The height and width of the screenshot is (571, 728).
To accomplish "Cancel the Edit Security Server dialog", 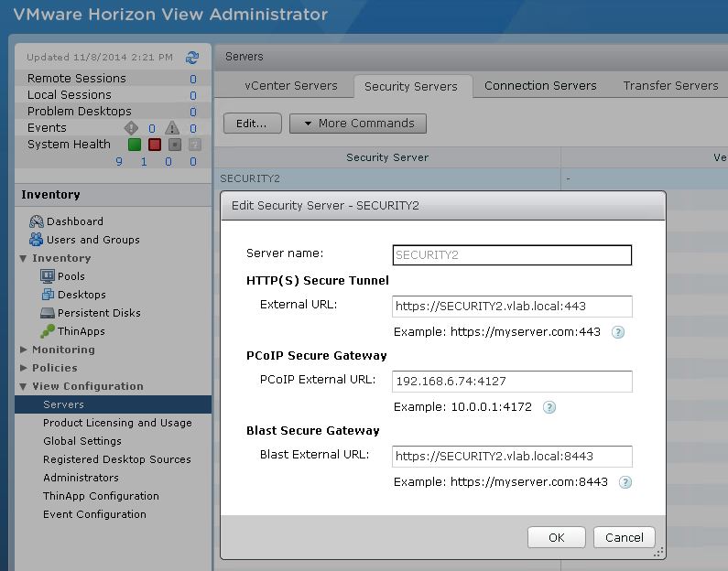I will click(624, 538).
